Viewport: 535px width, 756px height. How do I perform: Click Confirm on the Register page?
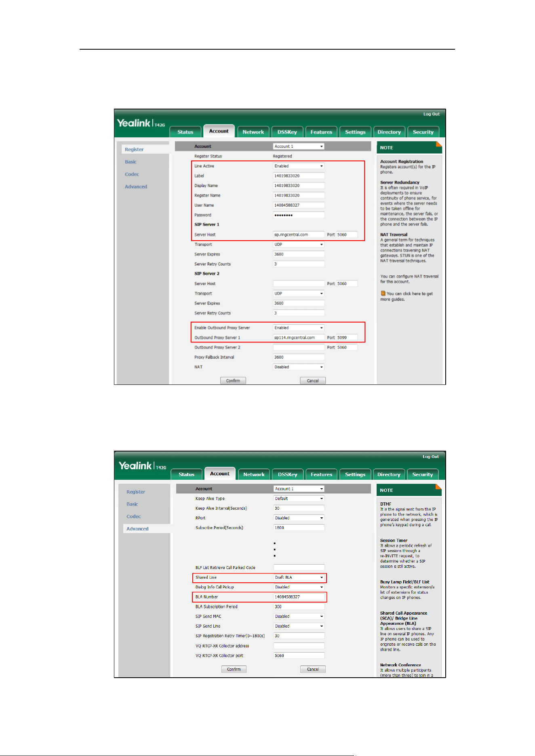click(233, 381)
